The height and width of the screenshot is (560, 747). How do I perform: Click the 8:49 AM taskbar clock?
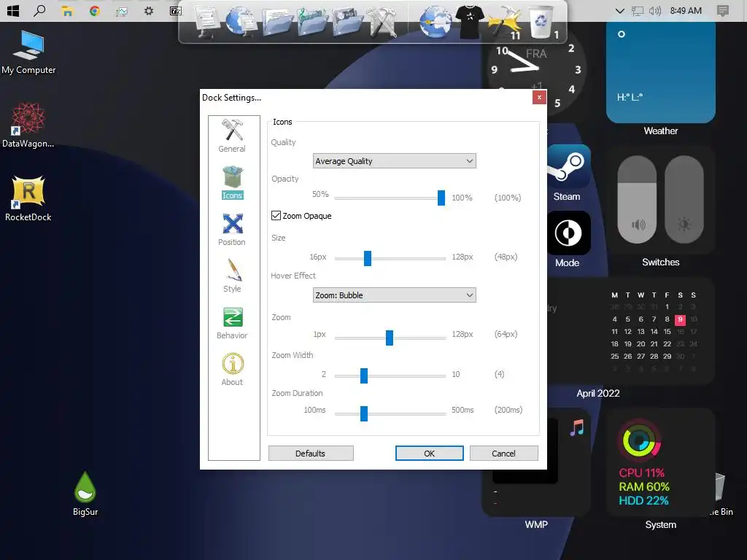pyautogui.click(x=686, y=10)
